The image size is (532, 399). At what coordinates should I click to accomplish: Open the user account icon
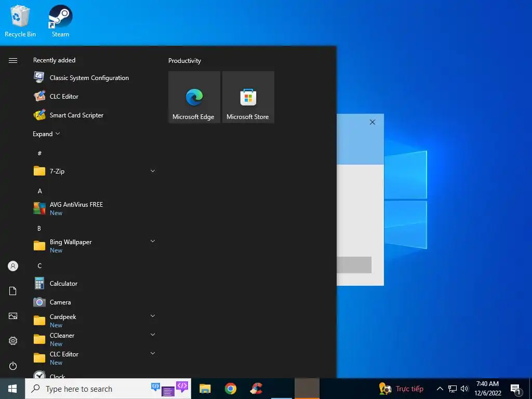click(x=13, y=266)
